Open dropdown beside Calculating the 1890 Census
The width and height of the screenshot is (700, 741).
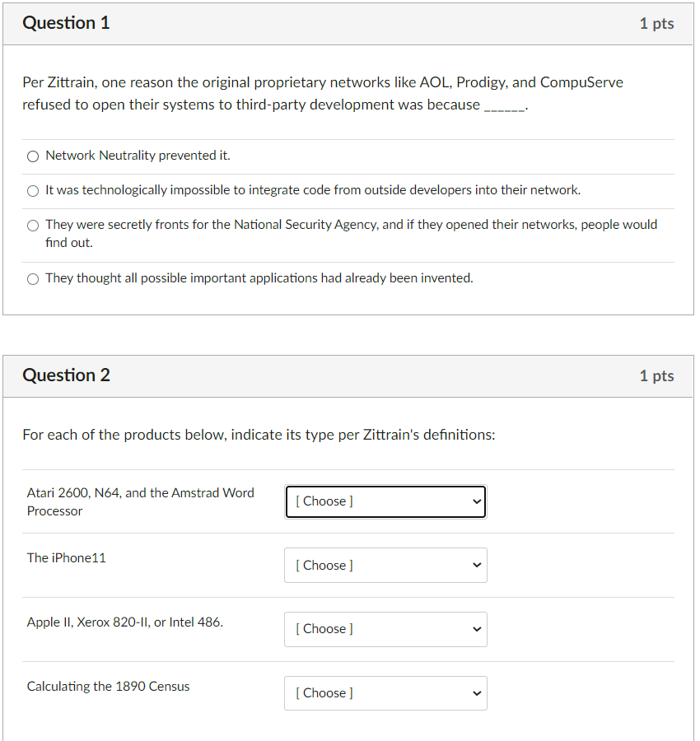click(385, 692)
